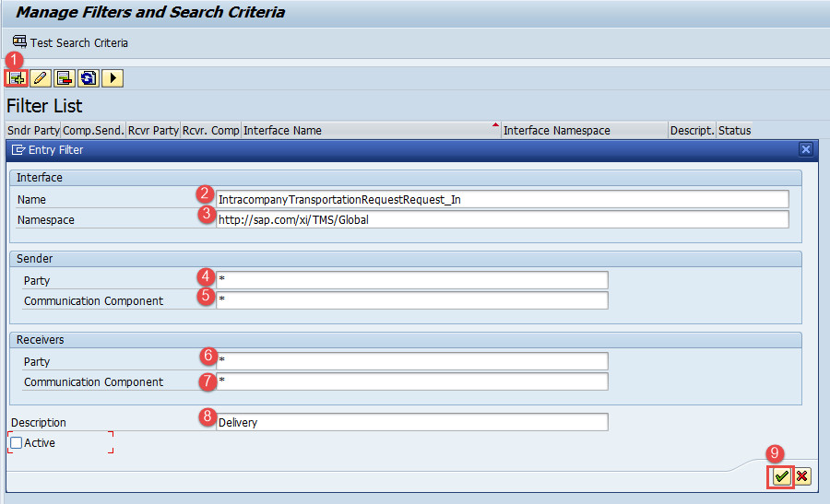Screen dimensions: 830x504
Task: Click the Description input field
Action: 412,422
